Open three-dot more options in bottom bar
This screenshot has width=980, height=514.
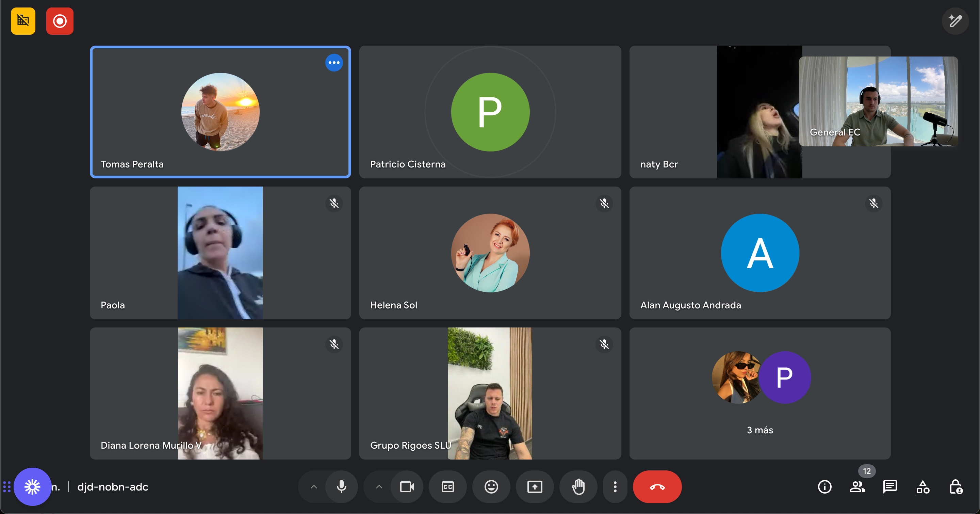(615, 487)
